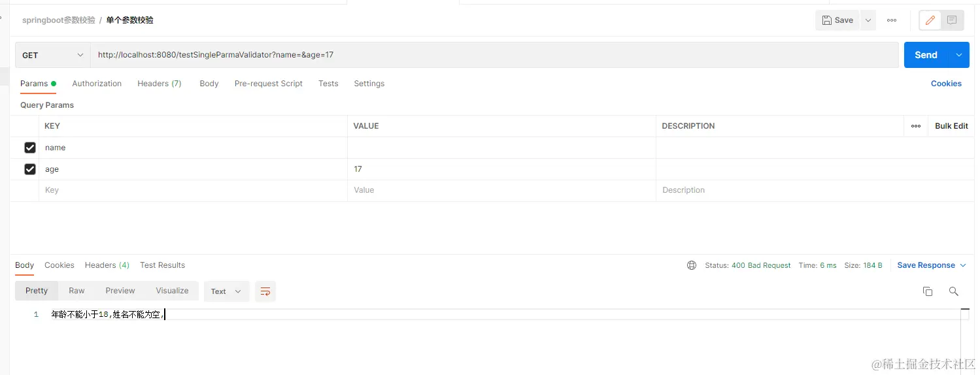Open the Tests tab
The height and width of the screenshot is (375, 980).
[328, 84]
